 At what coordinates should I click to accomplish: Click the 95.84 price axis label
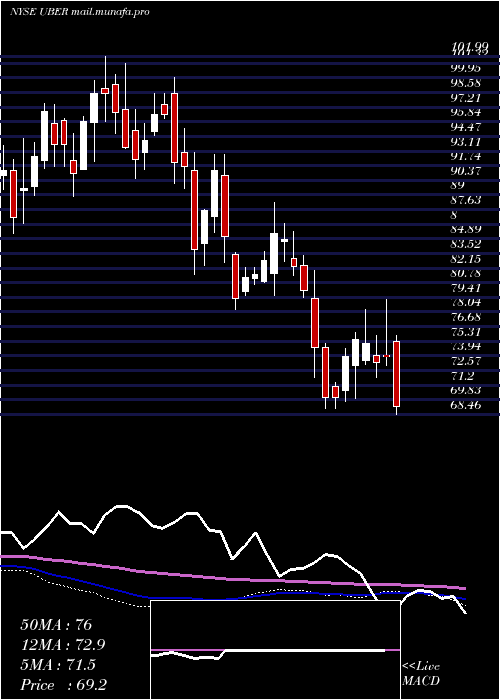pyautogui.click(x=466, y=112)
